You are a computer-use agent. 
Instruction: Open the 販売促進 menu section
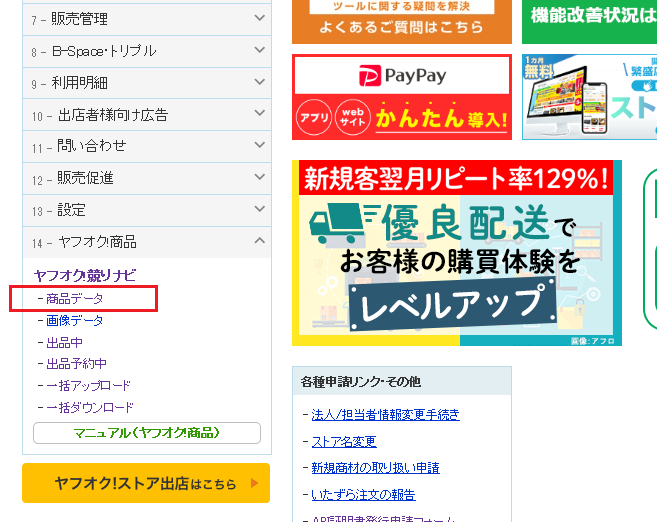(x=147, y=178)
